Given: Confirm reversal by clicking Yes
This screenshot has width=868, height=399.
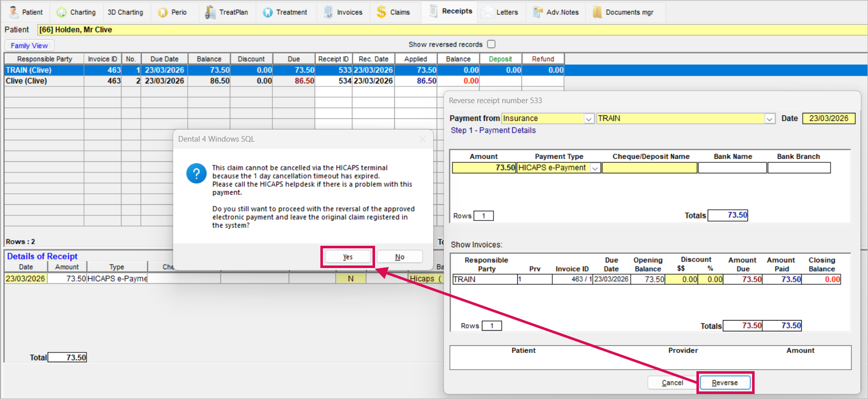Looking at the screenshot, I should 348,257.
